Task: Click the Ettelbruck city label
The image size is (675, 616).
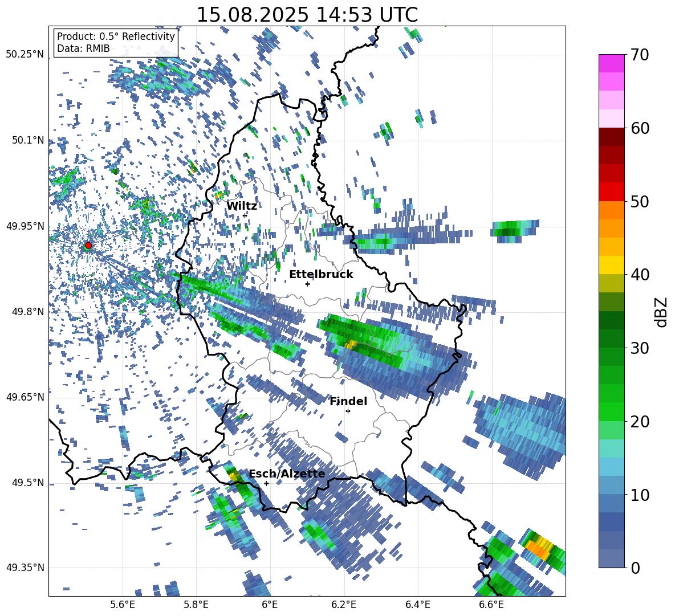Action: click(x=321, y=275)
